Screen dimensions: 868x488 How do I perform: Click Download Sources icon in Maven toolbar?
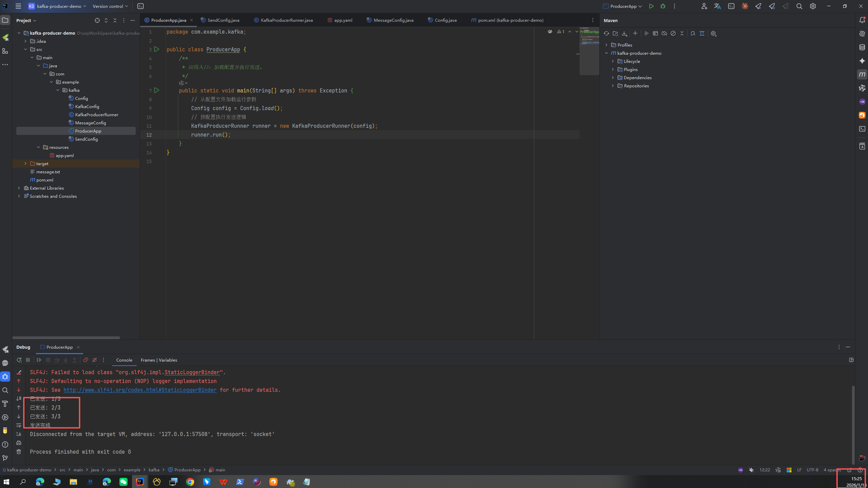(x=624, y=33)
